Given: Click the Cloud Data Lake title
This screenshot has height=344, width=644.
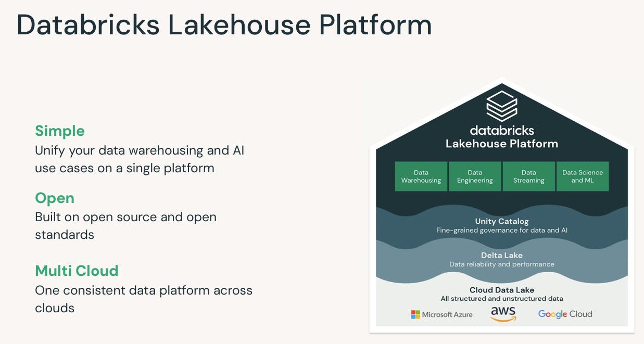Looking at the screenshot, I should (502, 290).
